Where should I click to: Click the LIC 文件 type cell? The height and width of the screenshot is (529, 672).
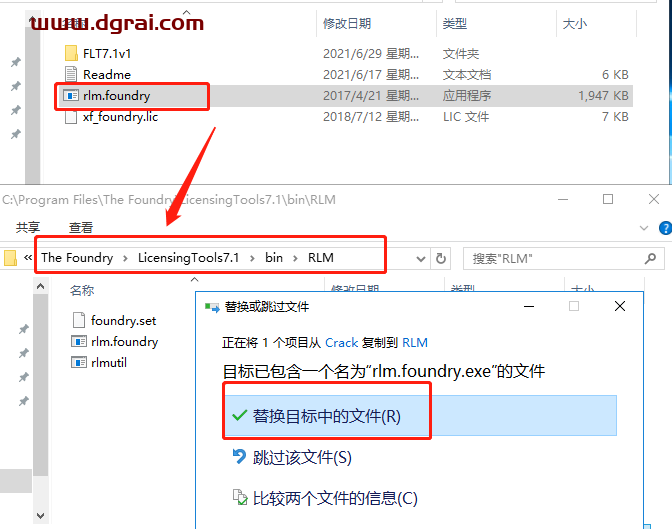pos(466,117)
